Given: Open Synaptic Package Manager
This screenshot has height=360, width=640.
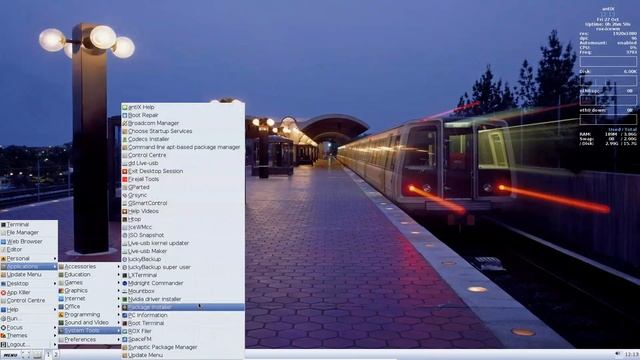Looking at the screenshot, I should pyautogui.click(x=183, y=347).
